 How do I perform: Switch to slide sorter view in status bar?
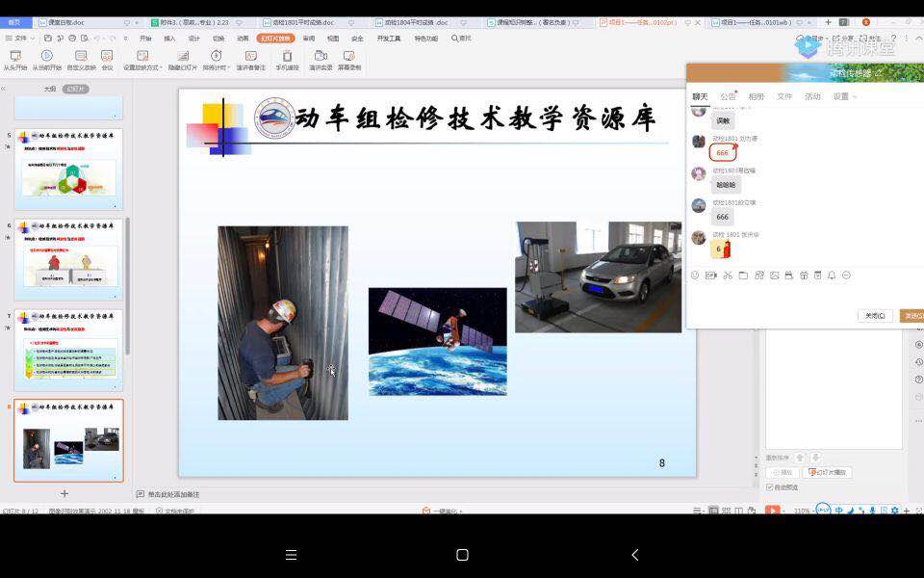click(728, 511)
